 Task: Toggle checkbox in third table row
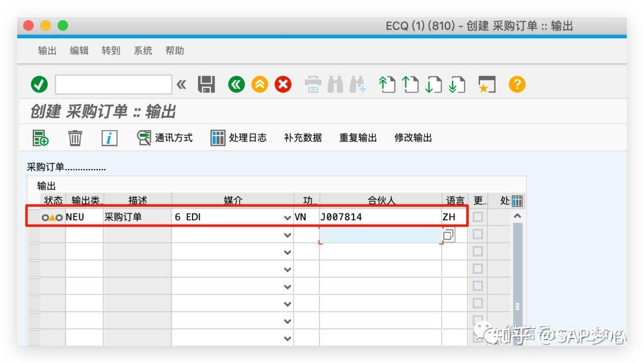tap(477, 251)
